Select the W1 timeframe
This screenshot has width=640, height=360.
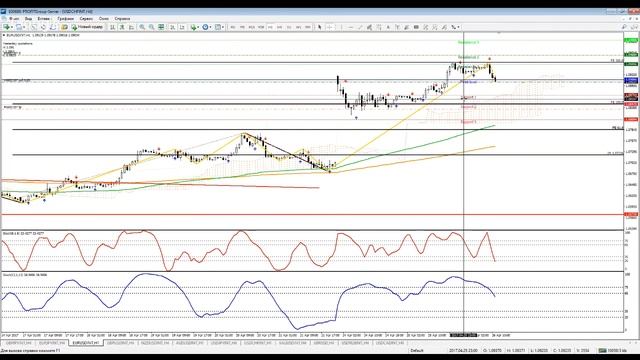298,27
